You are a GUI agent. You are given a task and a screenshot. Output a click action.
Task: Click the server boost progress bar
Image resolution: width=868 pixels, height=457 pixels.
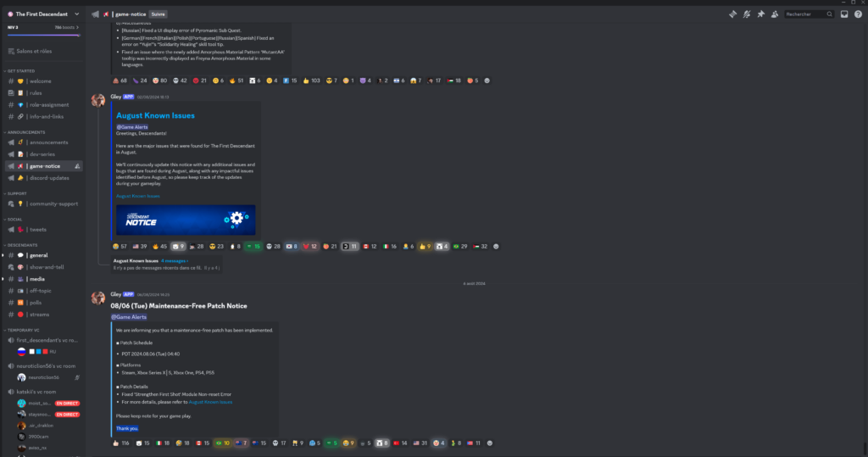pyautogui.click(x=43, y=35)
